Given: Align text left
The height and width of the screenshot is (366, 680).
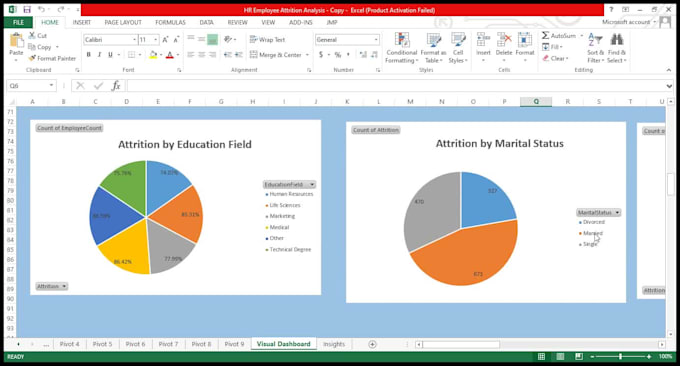Looking at the screenshot, I should coord(191,55).
